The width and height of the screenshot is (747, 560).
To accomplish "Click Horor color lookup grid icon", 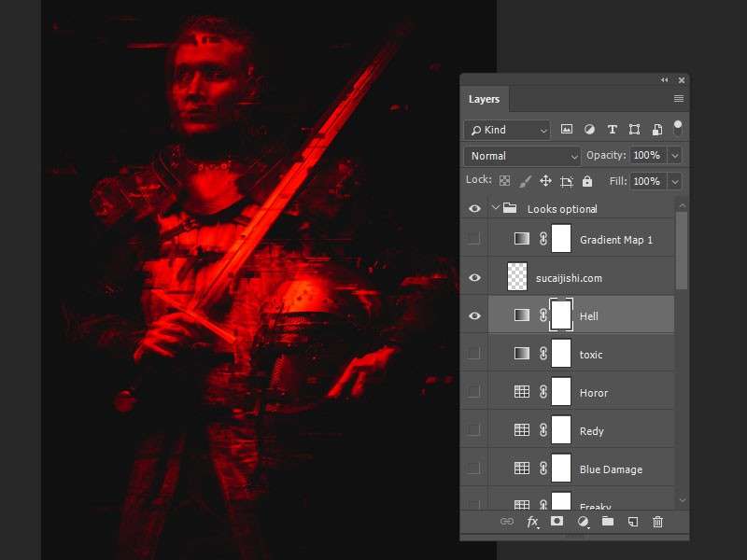I will click(x=522, y=391).
